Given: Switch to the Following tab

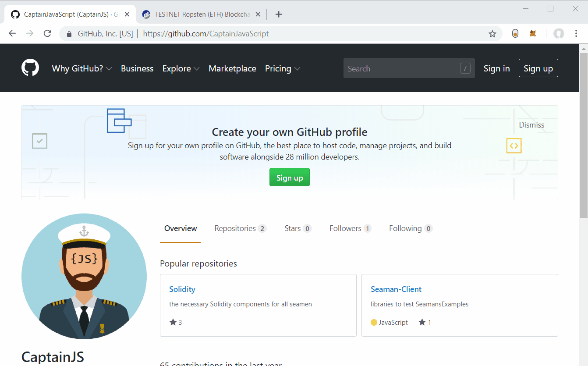Looking at the screenshot, I should 411,228.
